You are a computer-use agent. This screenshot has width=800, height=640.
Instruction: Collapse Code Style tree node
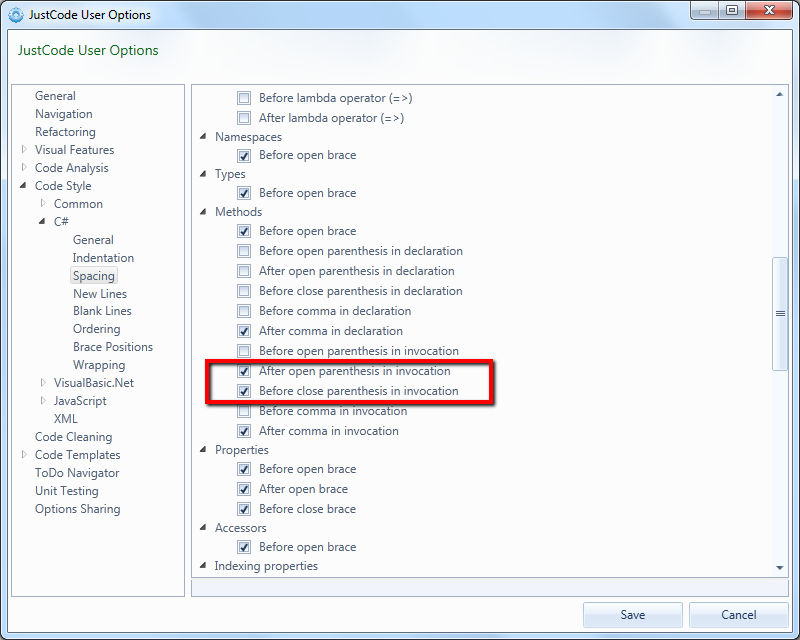click(x=23, y=186)
